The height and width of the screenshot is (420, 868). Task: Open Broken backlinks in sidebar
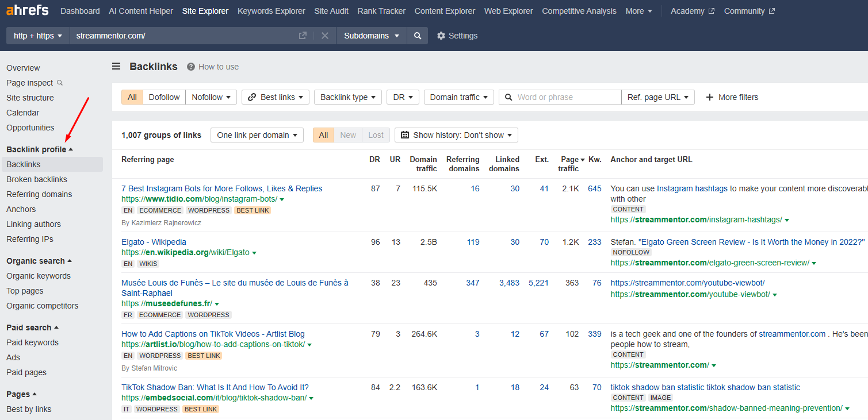click(37, 179)
